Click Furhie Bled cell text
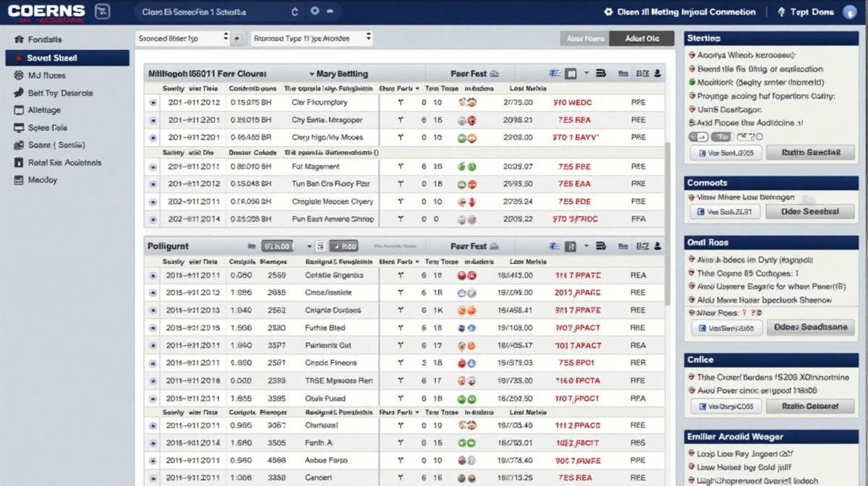The width and height of the screenshot is (868, 486). point(325,328)
